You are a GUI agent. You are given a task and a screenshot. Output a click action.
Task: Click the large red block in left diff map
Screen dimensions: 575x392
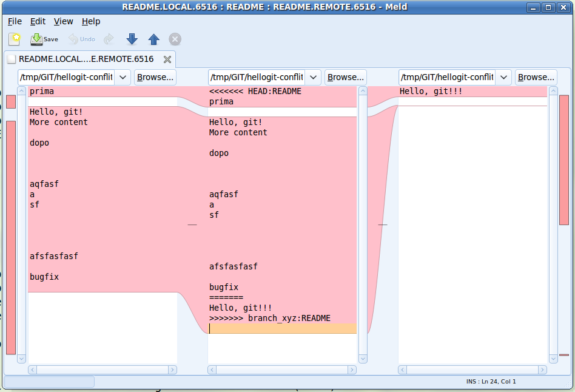pos(11,237)
